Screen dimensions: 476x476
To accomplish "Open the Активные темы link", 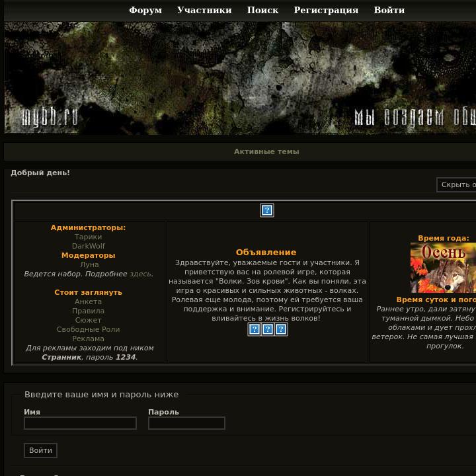I will [266, 151].
